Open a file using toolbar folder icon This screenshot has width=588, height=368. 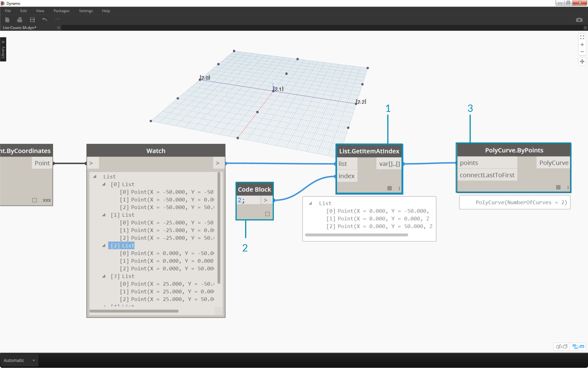pos(20,20)
